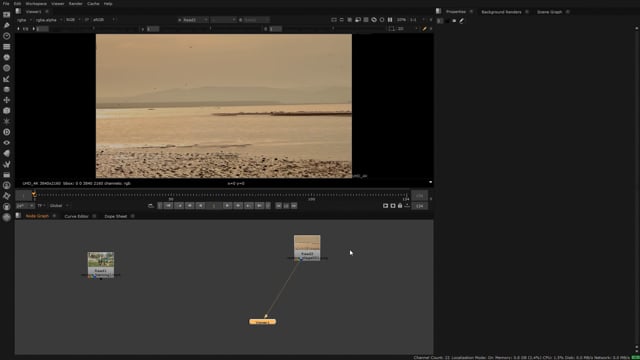Click the gray sphere icon in left toolbar
Image resolution: width=640 pixels, height=360 pixels.
point(7,218)
